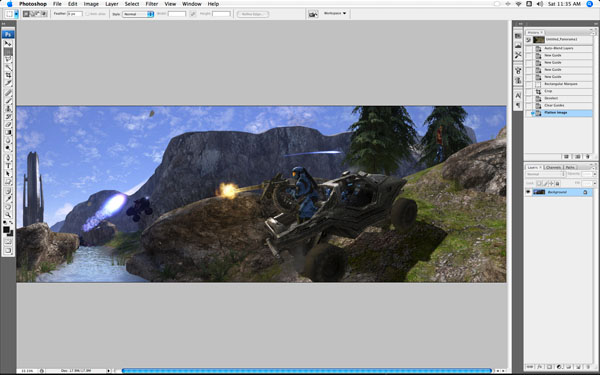Viewport: 600px width, 375px height.
Task: Select the Type tool
Action: coord(8,166)
